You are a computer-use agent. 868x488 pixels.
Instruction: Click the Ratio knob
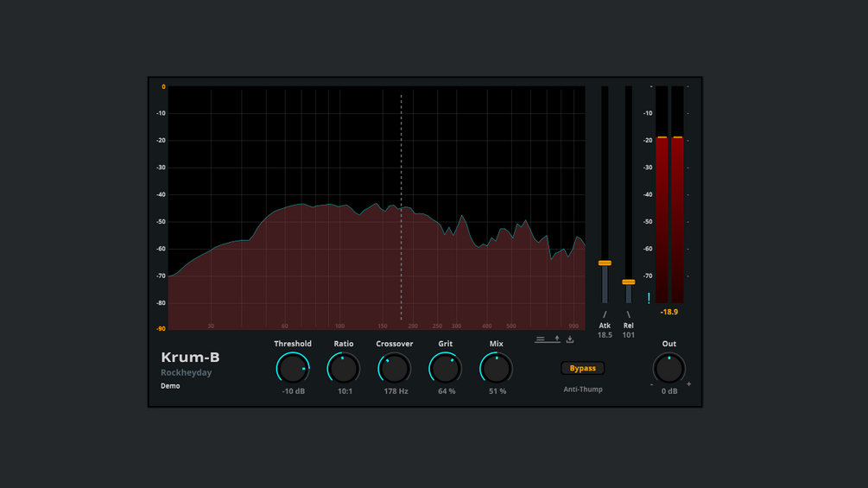343,369
